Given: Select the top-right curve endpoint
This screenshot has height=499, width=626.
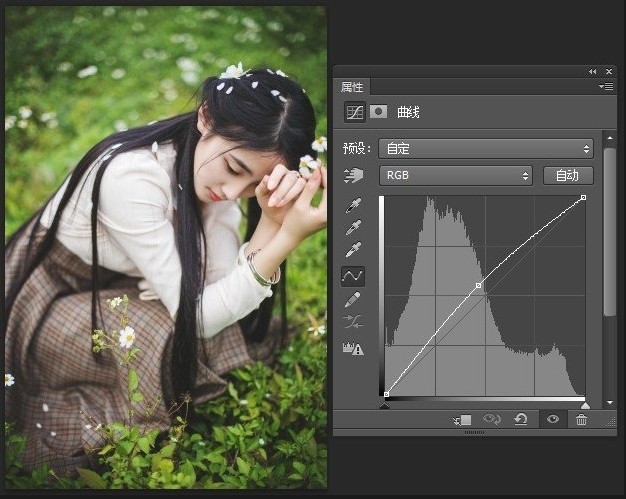Looking at the screenshot, I should point(583,198).
